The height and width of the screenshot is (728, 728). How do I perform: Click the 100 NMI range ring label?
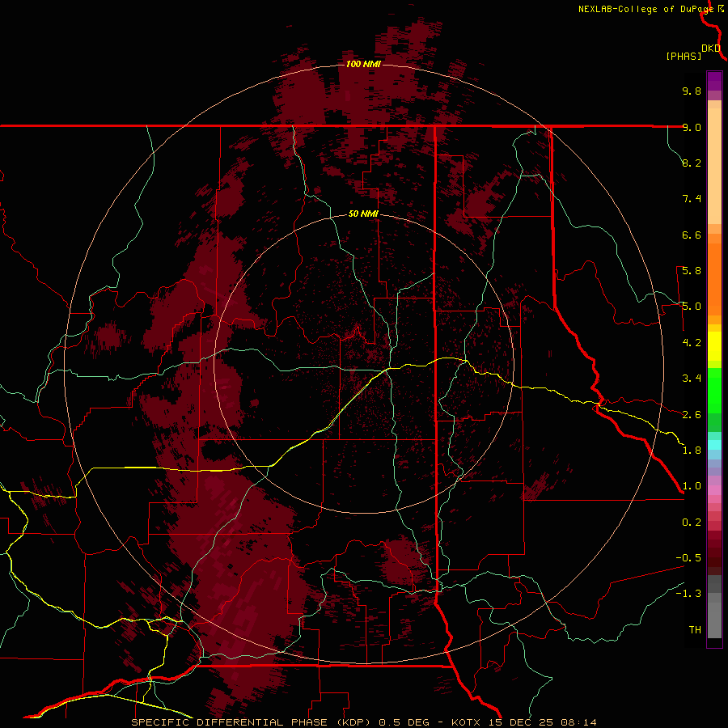tap(363, 64)
